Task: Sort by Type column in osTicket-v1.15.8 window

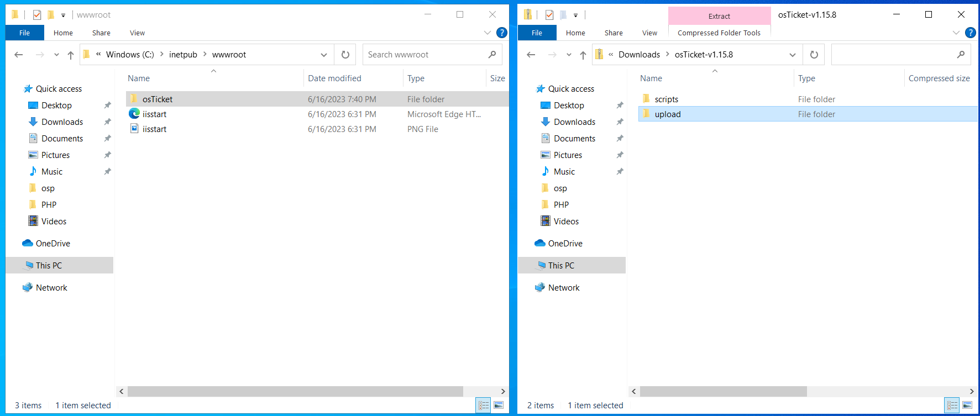Action: pyautogui.click(x=806, y=78)
